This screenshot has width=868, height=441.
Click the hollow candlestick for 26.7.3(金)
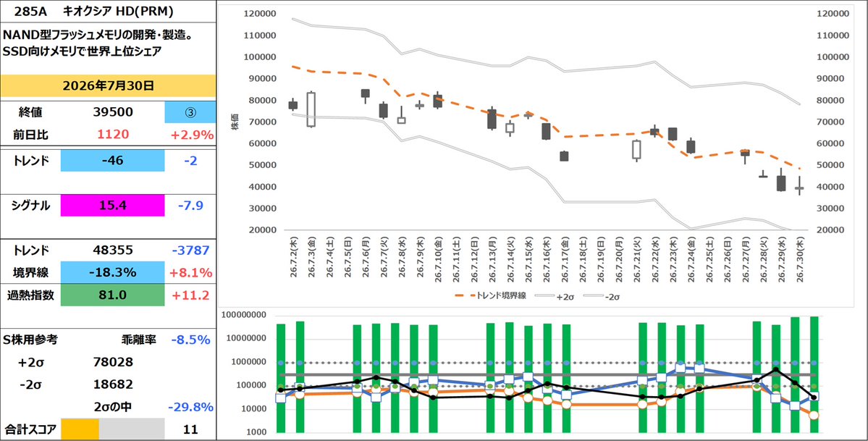tap(311, 109)
